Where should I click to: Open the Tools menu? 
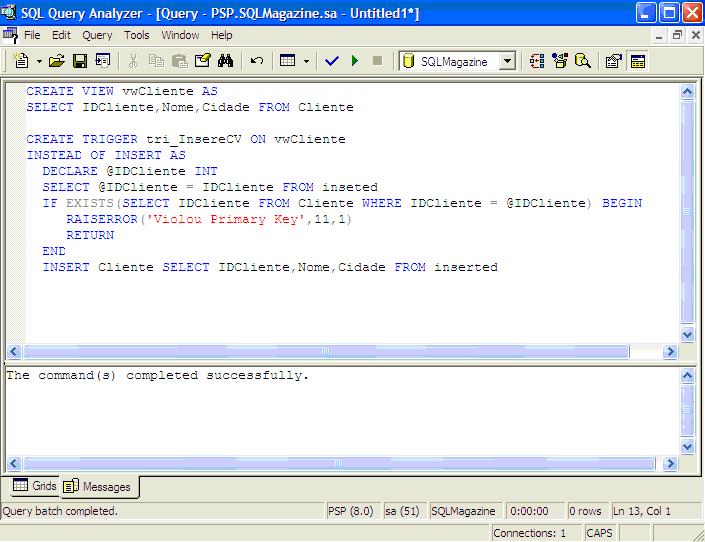click(136, 35)
